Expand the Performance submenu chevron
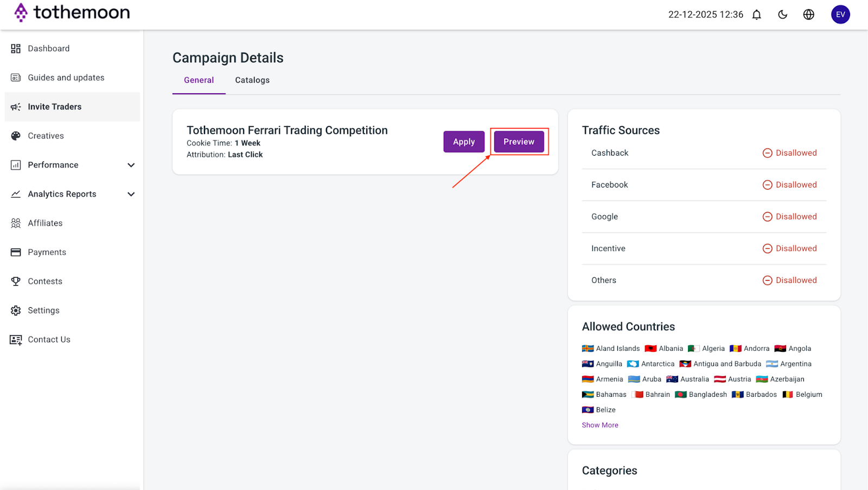Image resolution: width=868 pixels, height=490 pixels. click(131, 165)
